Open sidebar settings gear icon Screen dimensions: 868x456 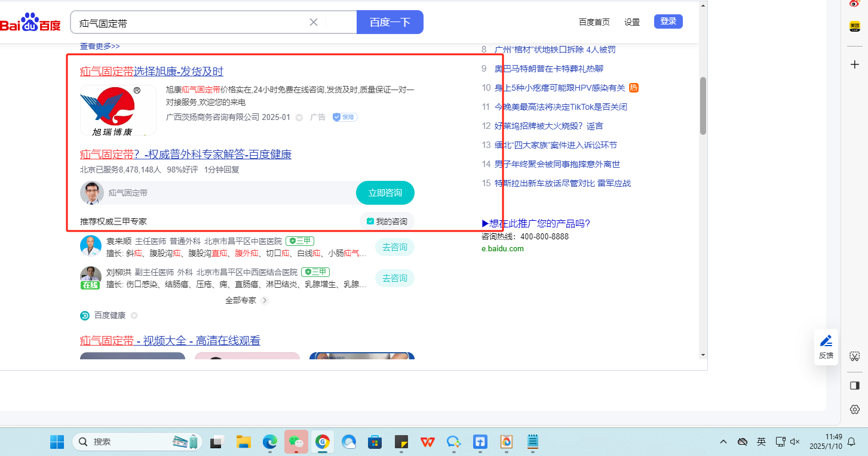tap(854, 409)
